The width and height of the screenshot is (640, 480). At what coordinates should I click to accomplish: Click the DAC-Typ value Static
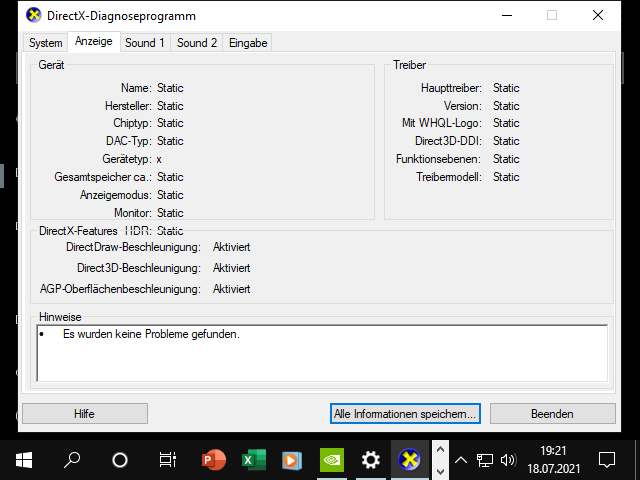click(x=170, y=141)
